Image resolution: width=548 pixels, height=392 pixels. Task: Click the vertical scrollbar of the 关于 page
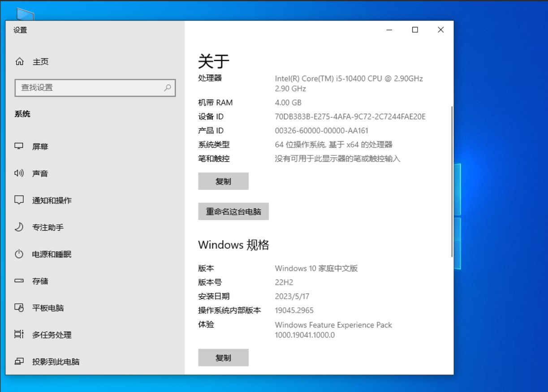pyautogui.click(x=452, y=181)
